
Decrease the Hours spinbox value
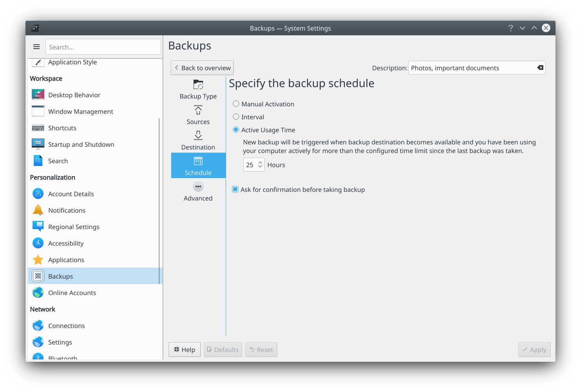260,167
